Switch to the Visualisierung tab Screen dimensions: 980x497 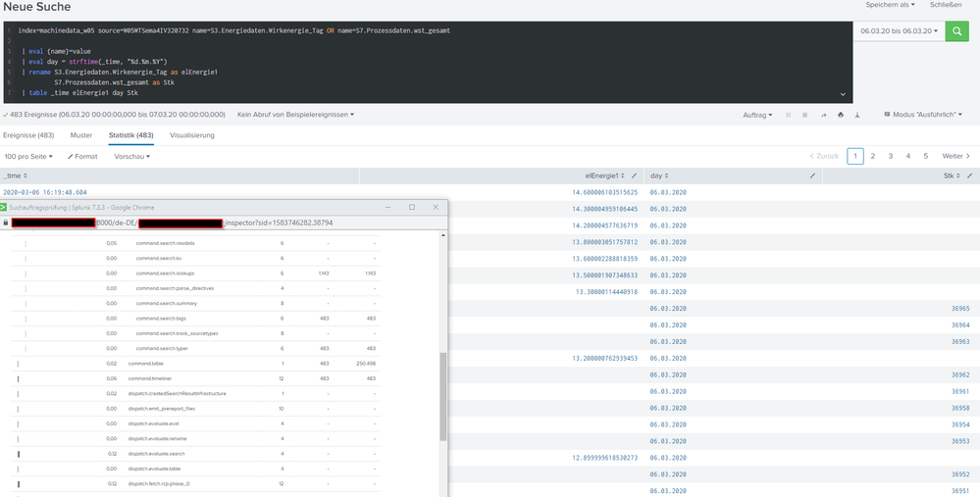point(192,135)
